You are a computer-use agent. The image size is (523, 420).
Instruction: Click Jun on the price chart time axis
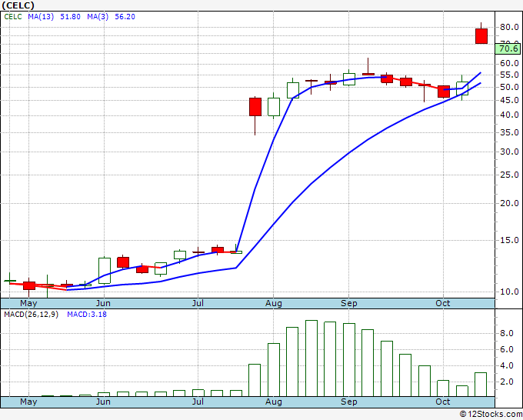[x=102, y=303]
